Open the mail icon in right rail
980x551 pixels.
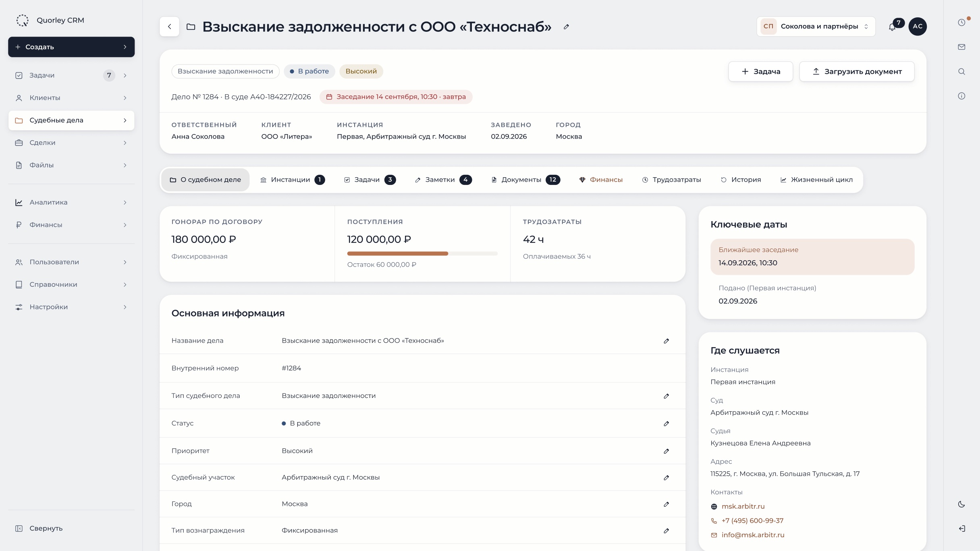961,47
